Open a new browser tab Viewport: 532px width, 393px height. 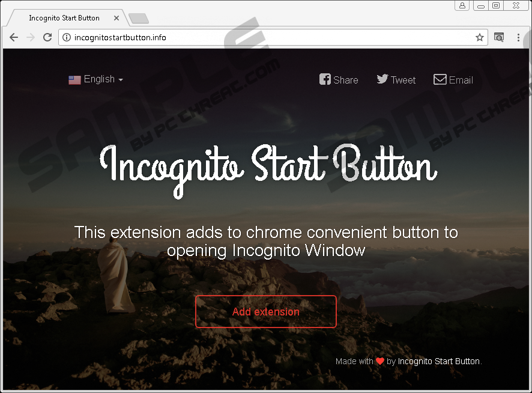pyautogui.click(x=139, y=19)
